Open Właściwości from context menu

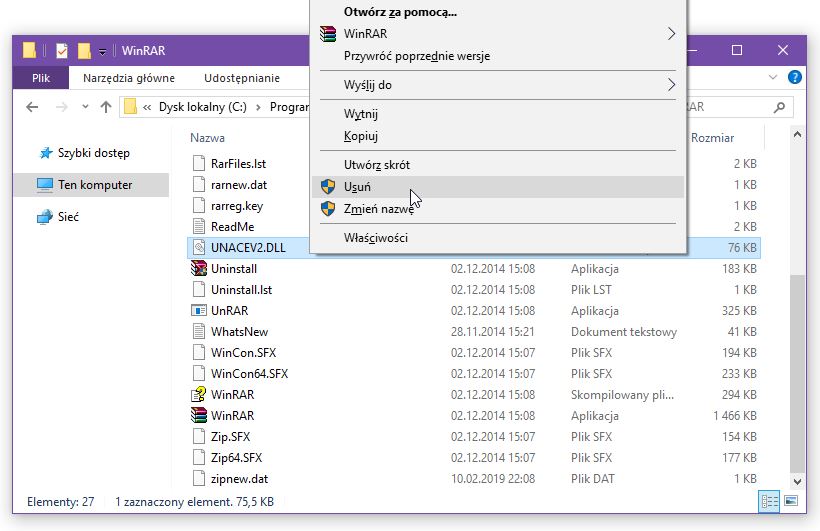[375, 238]
